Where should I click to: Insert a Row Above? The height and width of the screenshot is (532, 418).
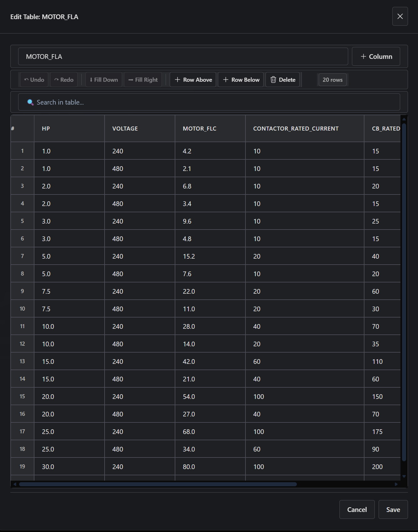click(193, 80)
